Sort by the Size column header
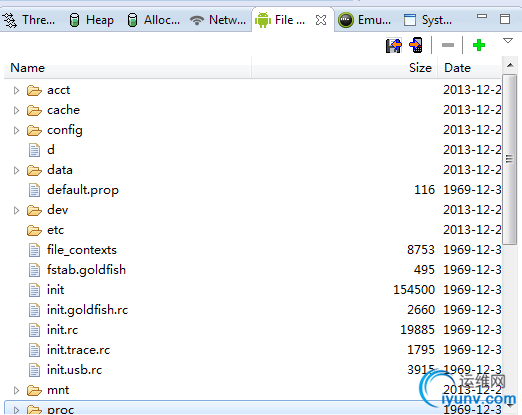The width and height of the screenshot is (522, 415). coord(344,68)
